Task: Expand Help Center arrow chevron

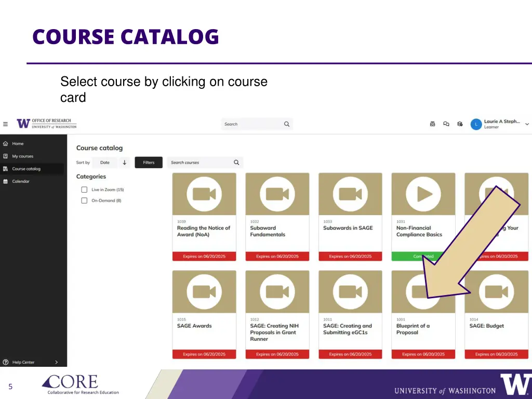Action: [56, 362]
